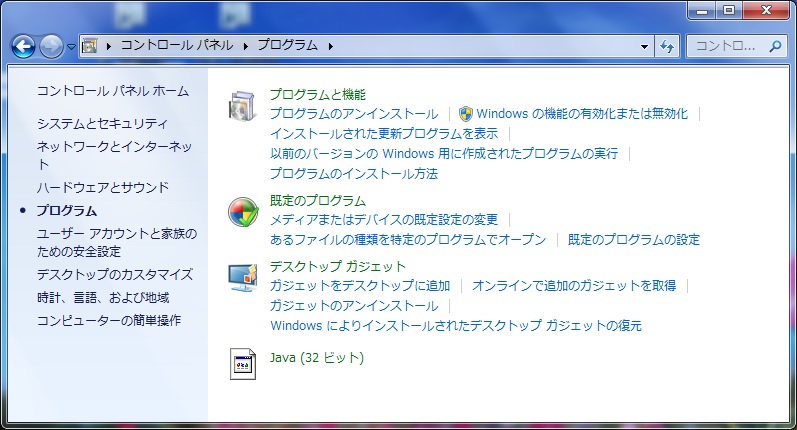Open デスクトップ ガジェット heading
The height and width of the screenshot is (430, 797).
(x=338, y=266)
